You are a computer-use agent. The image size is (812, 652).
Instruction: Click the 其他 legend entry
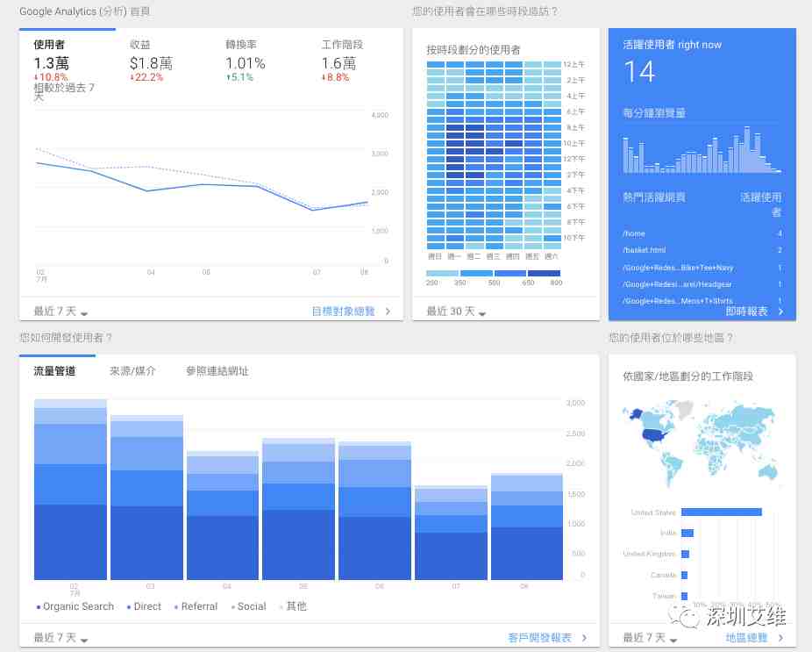tap(293, 606)
